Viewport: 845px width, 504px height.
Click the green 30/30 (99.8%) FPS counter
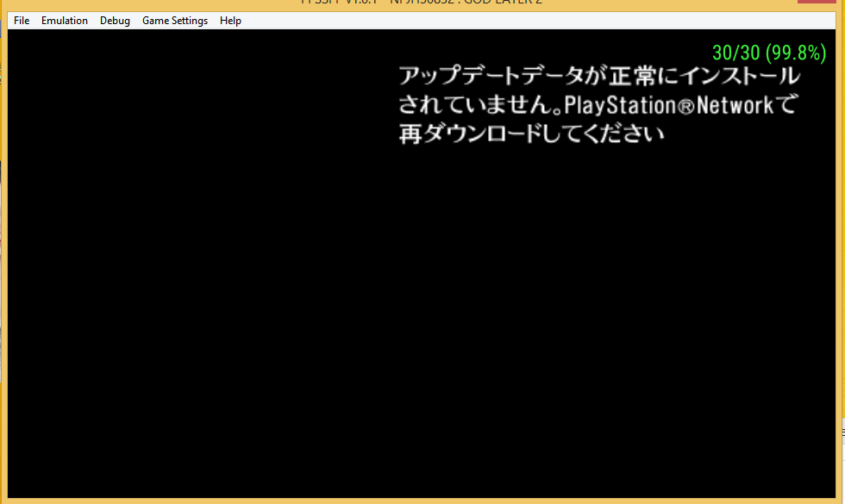click(x=769, y=53)
